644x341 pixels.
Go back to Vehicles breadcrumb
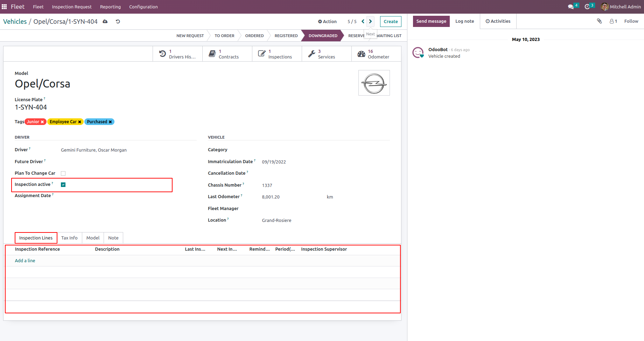(15, 21)
